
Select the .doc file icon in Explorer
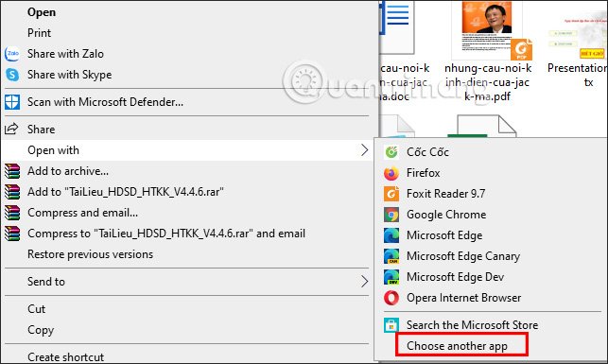(398, 27)
